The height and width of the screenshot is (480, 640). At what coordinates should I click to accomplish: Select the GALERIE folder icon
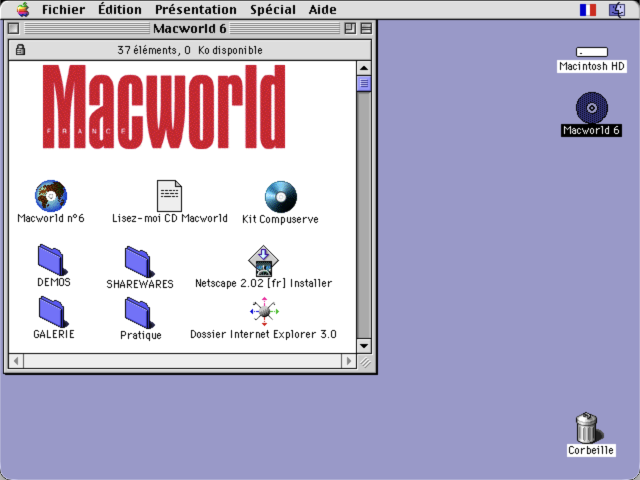tap(53, 312)
